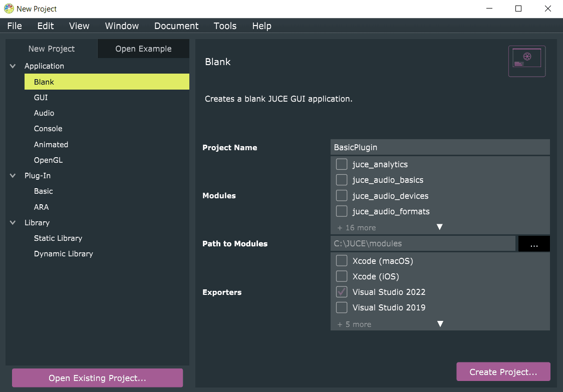Open the Tools menu

[225, 26]
